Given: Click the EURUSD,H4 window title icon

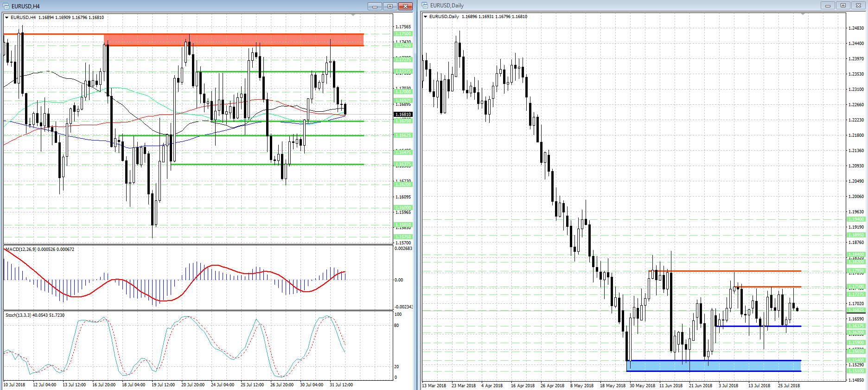Looking at the screenshot, I should [x=6, y=6].
